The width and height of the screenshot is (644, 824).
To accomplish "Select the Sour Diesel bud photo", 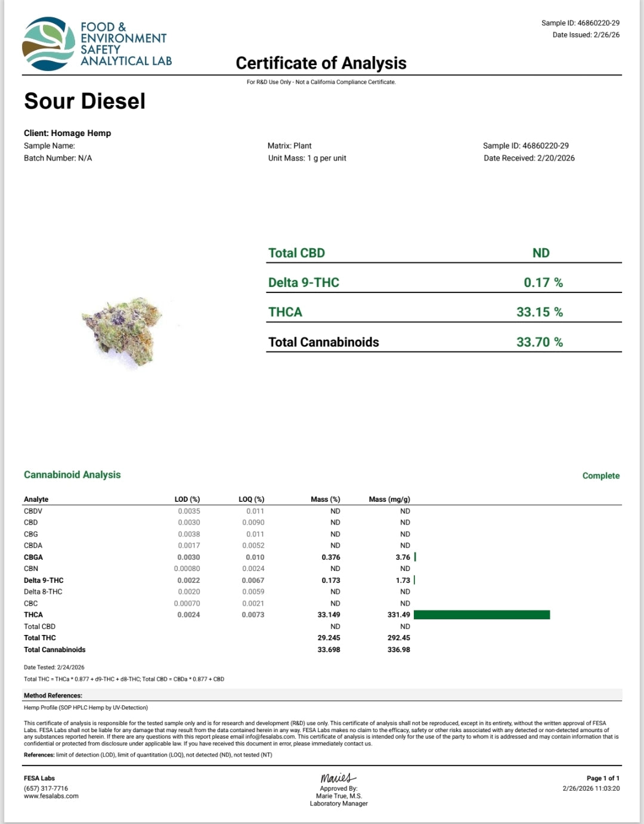I will [x=122, y=332].
